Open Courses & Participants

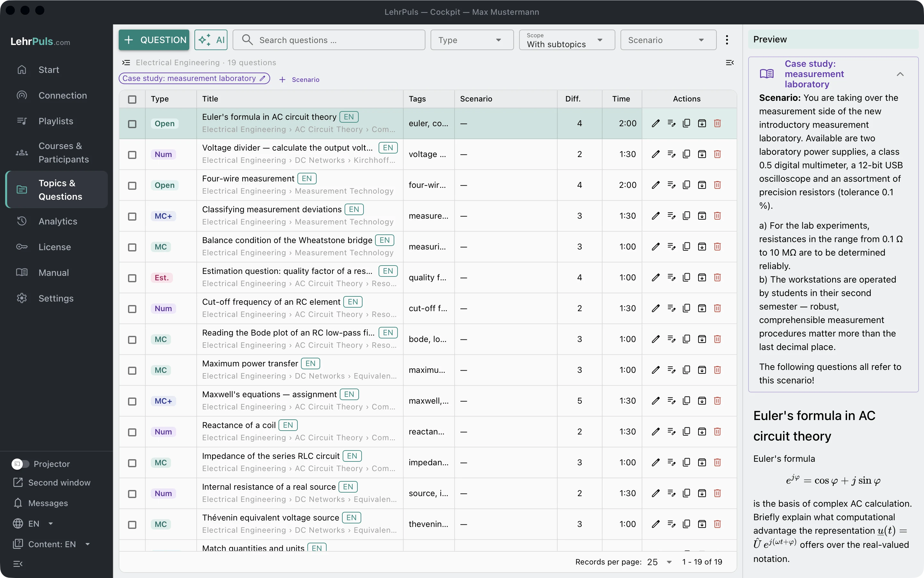[x=56, y=153]
